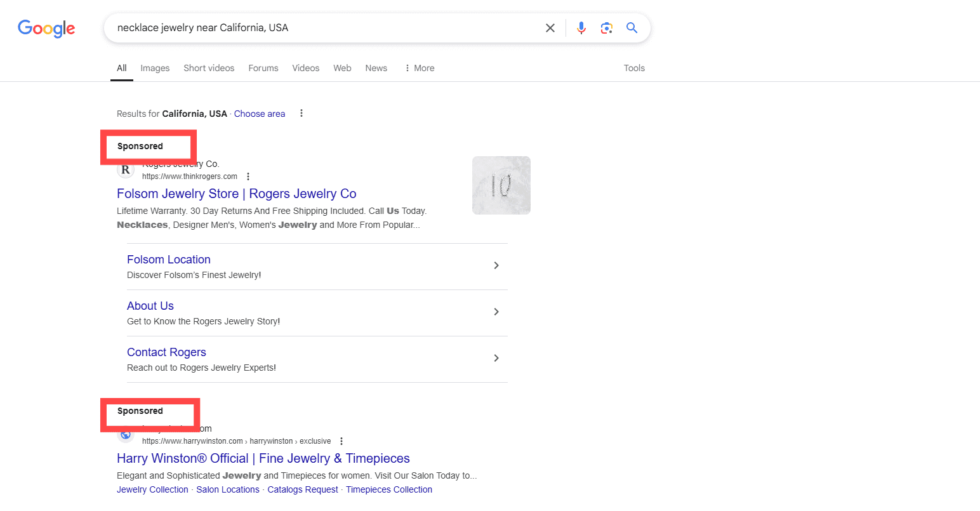Viewport: 980px width, 511px height.
Task: Open three-dot menu next to Choose area
Action: tap(301, 114)
